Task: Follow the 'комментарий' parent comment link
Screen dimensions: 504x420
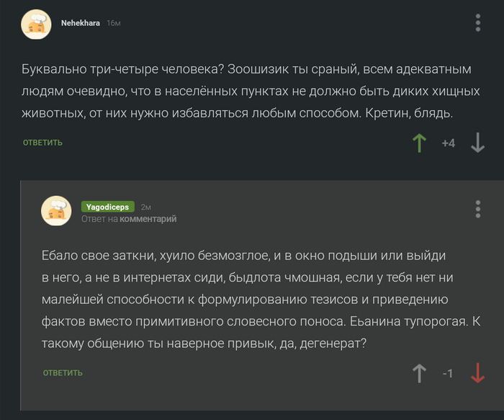Action: click(148, 218)
